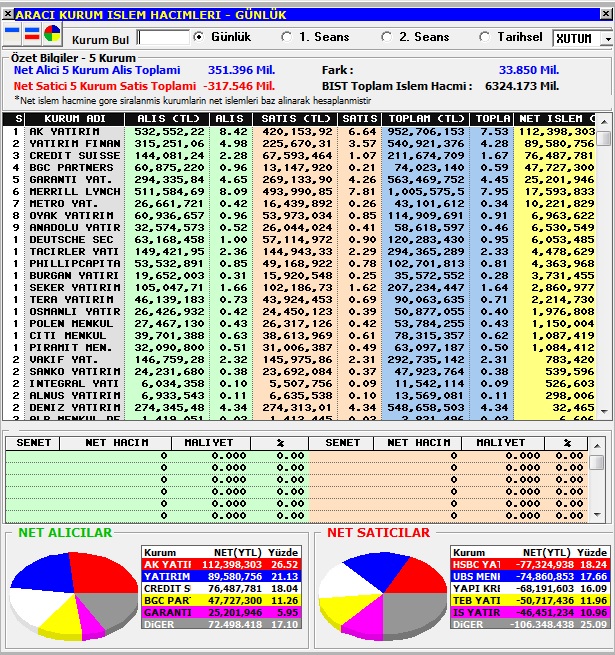Select the PIRAMIT MEN. row
Image resolution: width=615 pixels, height=655 pixels.
tap(299, 348)
